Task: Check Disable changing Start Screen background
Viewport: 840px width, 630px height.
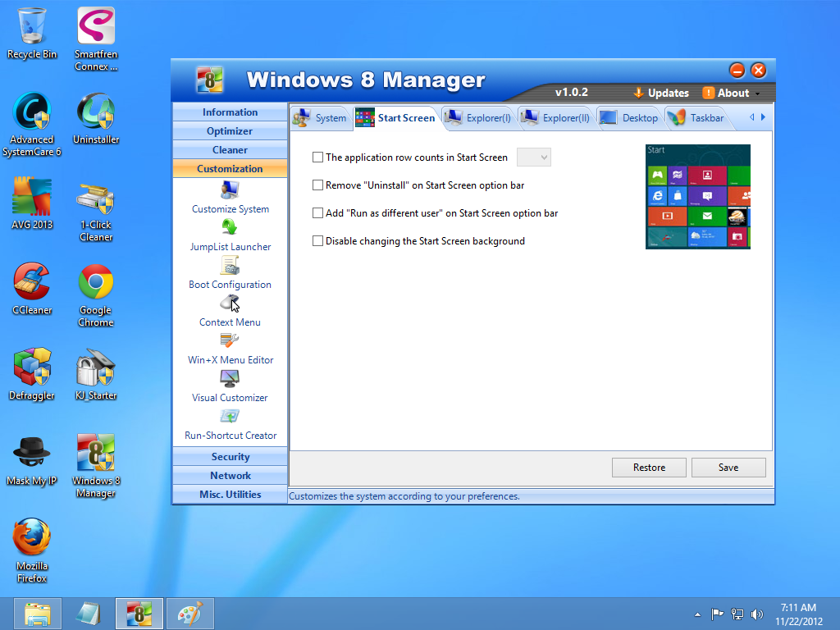Action: [317, 240]
